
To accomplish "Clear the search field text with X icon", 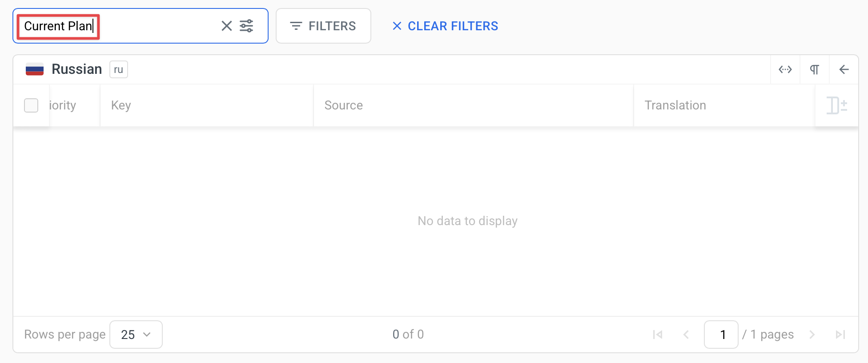I will [x=227, y=26].
